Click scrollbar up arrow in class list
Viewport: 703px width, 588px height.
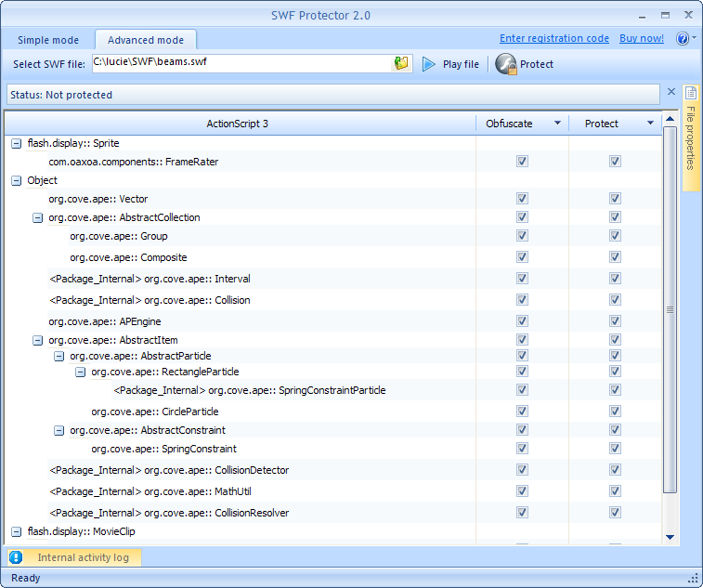670,119
